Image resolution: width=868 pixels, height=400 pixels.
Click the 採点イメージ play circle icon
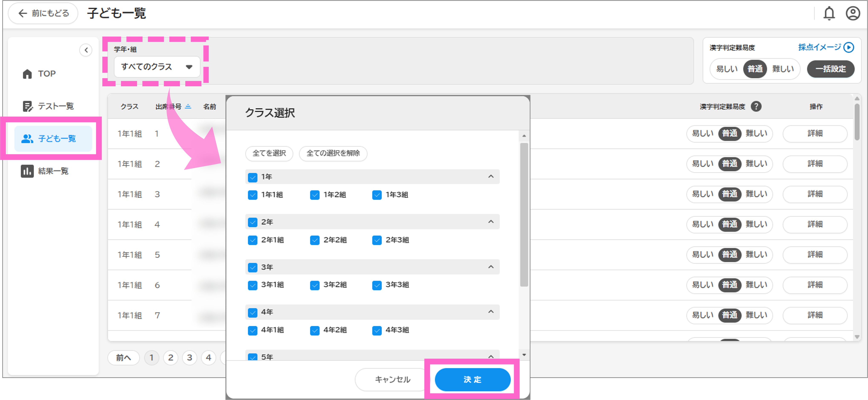click(x=848, y=47)
